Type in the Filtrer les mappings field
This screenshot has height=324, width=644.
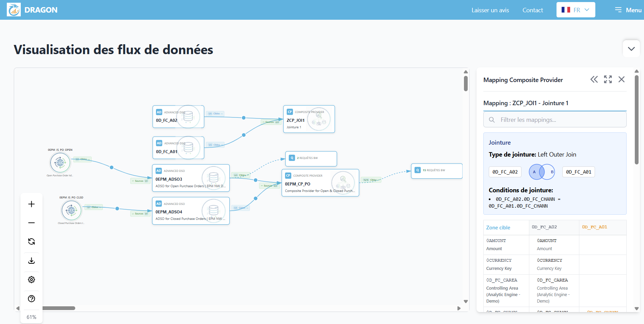click(555, 119)
